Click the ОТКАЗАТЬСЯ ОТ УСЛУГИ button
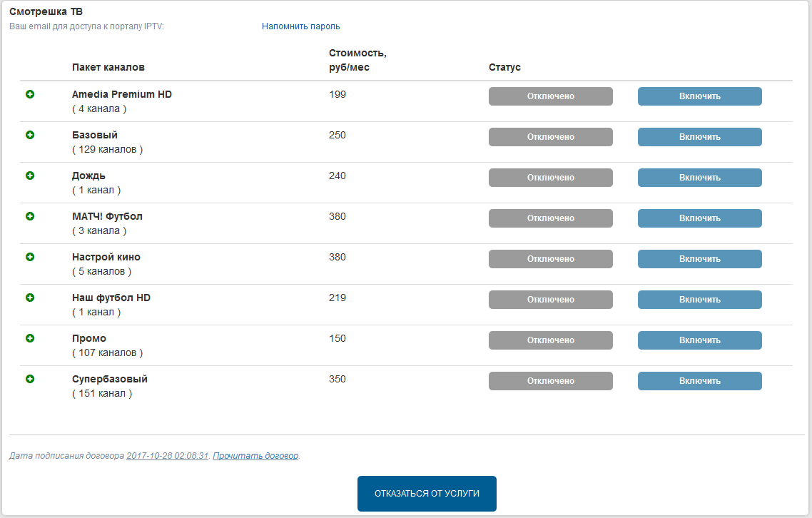 pos(427,494)
